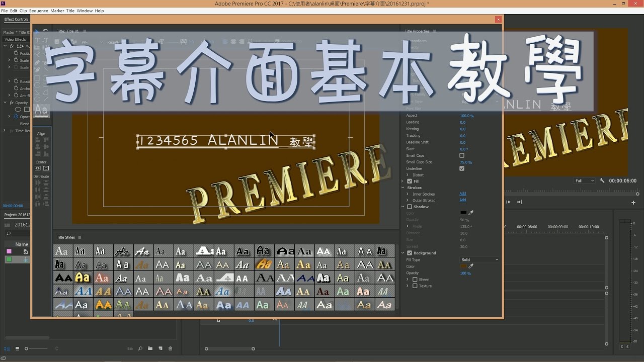The width and height of the screenshot is (644, 362).
Task: Click the Go to Out playback icon
Action: pos(520,202)
